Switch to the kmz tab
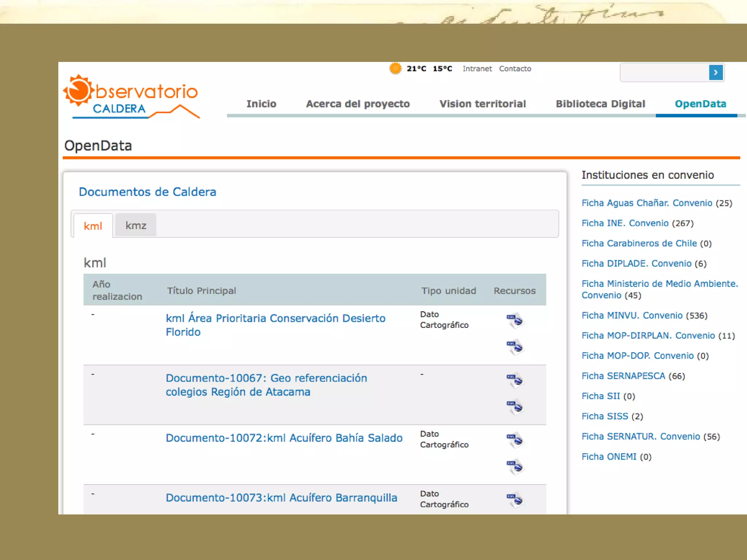This screenshot has height=560, width=747. pyautogui.click(x=136, y=225)
